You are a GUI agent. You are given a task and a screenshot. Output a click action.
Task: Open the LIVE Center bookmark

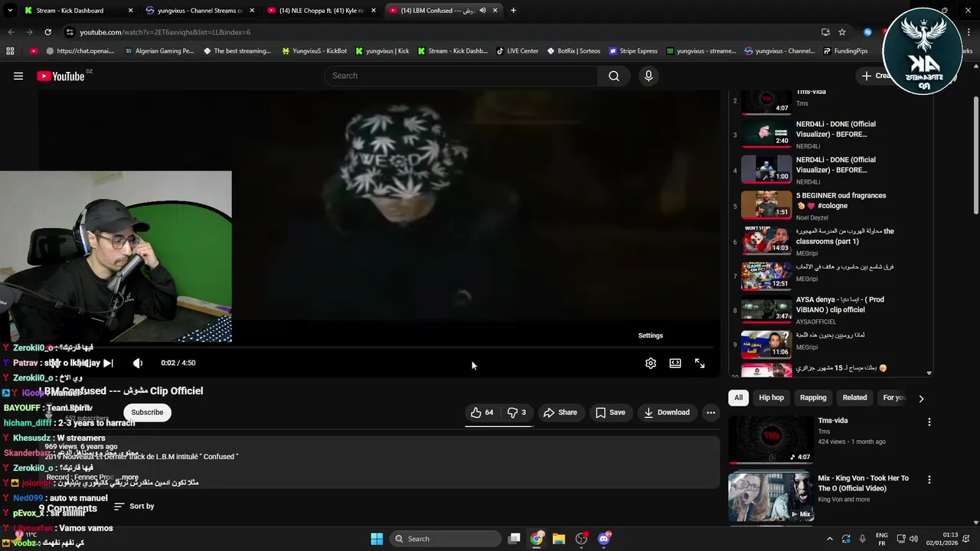click(517, 51)
